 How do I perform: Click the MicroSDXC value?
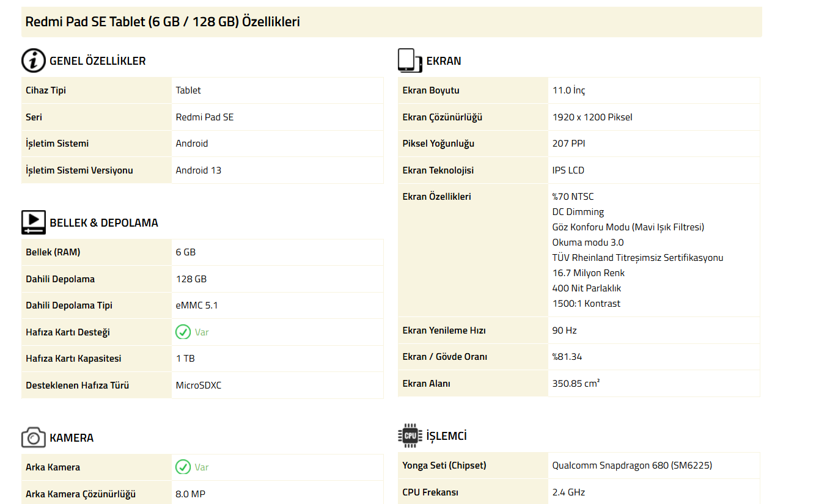(199, 385)
